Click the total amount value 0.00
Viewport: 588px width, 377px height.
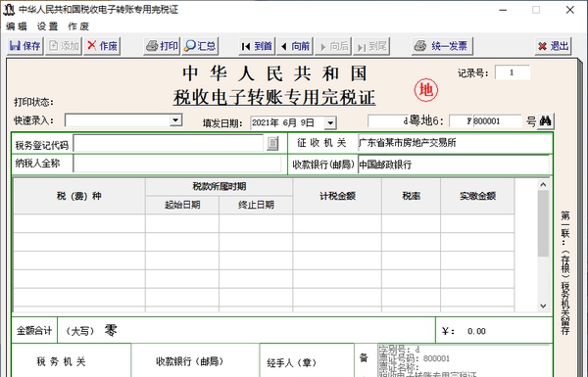coord(476,331)
